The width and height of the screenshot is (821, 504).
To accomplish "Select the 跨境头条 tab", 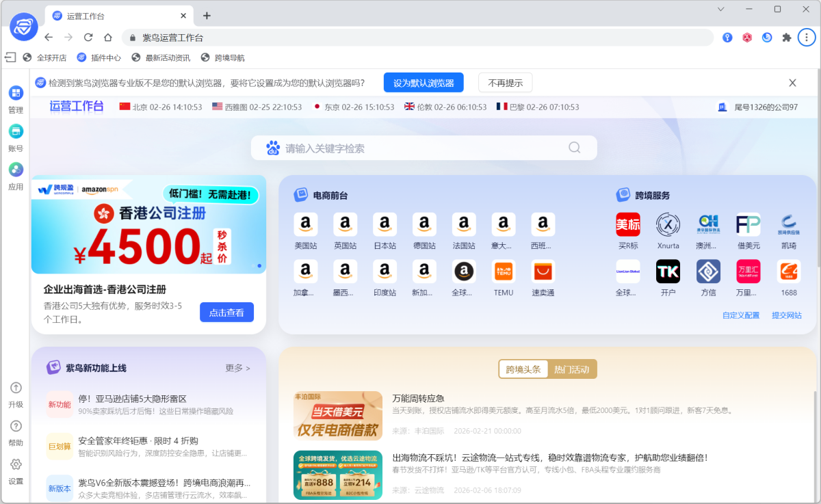I will (x=523, y=369).
